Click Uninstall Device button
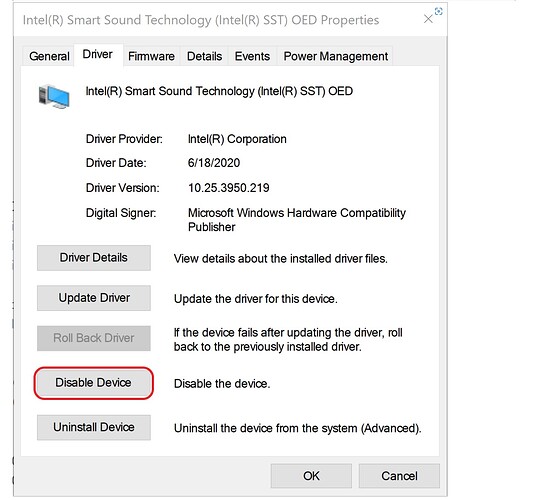Viewport: 554px width, 500px height. click(x=94, y=427)
